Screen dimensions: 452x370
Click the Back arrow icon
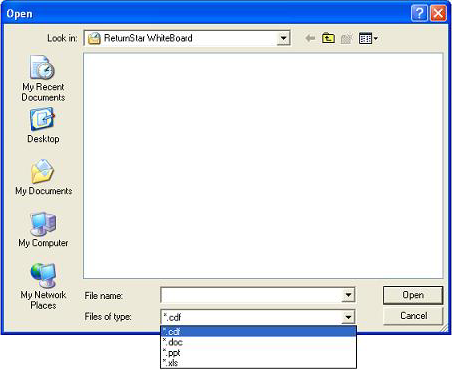310,38
